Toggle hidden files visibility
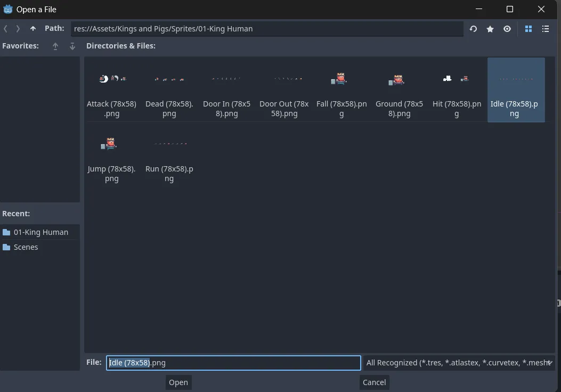Image resolution: width=561 pixels, height=392 pixels. [x=507, y=29]
